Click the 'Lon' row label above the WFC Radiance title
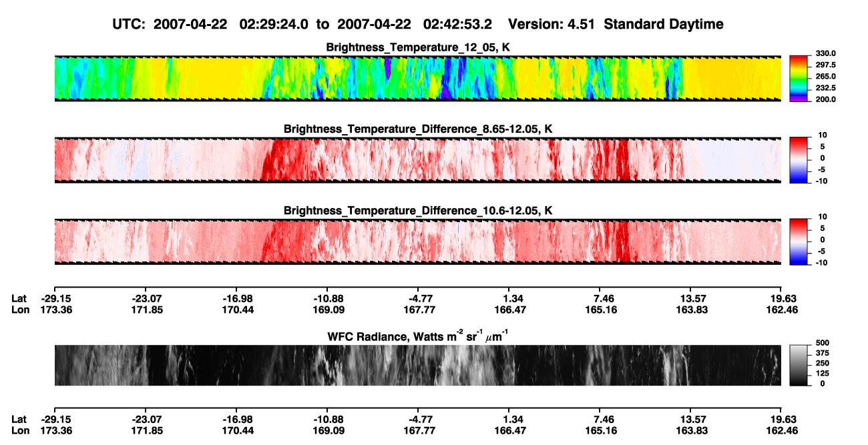The height and width of the screenshot is (445, 868). tap(20, 309)
